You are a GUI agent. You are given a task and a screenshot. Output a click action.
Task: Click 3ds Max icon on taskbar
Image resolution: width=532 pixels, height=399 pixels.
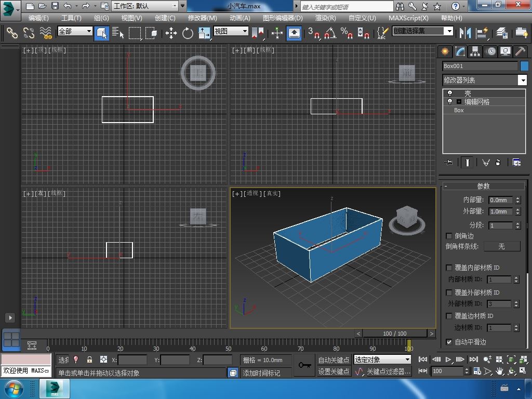[x=55, y=389]
